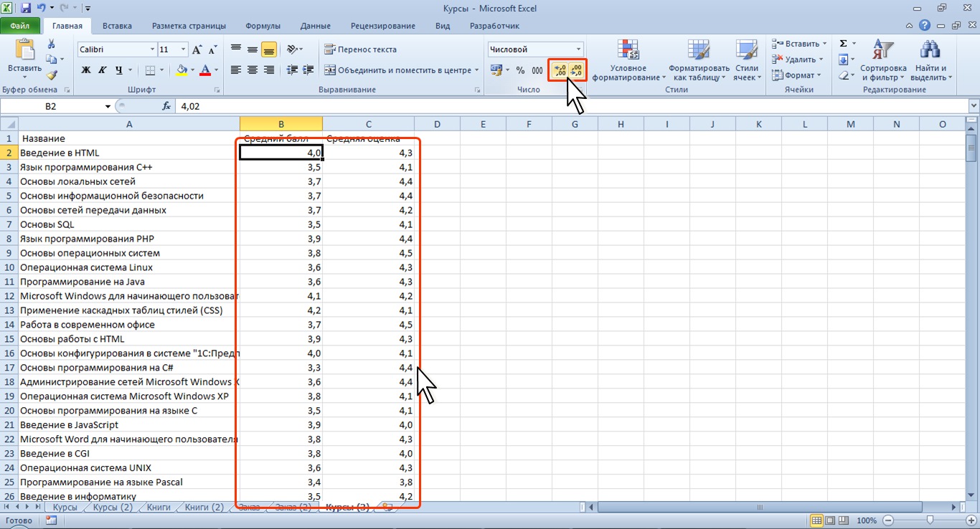The height and width of the screenshot is (529, 980).
Task: Open the Рецензирование ribbon tab
Action: 383,26
